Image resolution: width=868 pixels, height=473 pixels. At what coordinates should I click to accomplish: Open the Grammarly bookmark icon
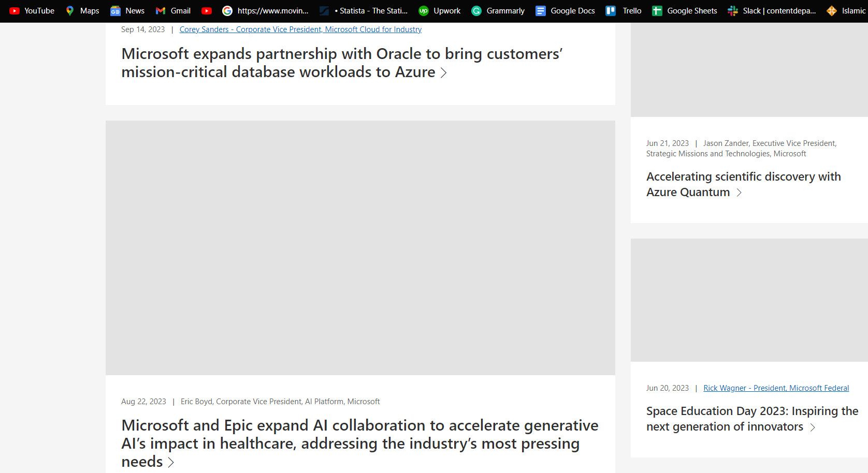476,11
